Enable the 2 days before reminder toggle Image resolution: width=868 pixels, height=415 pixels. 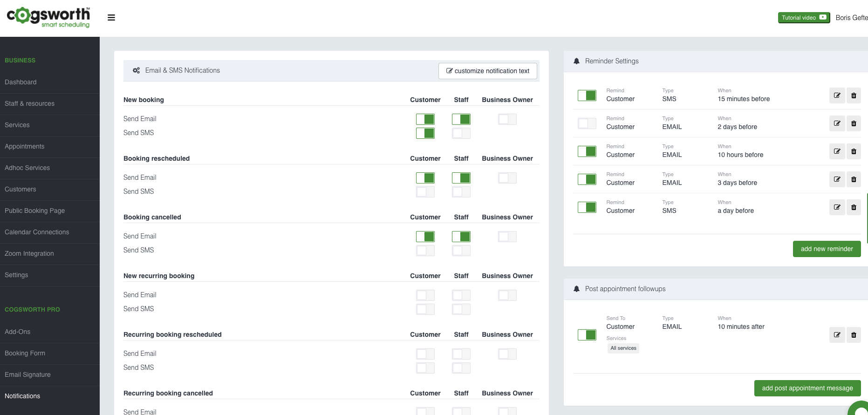[587, 123]
